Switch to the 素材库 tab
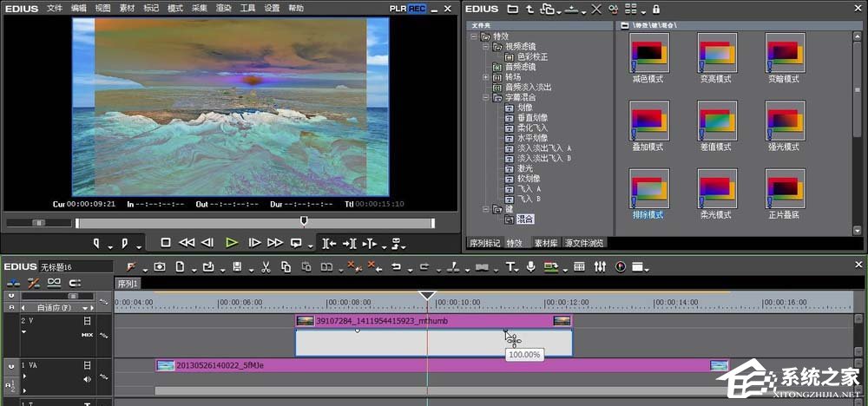This screenshot has height=406, width=868. tap(544, 244)
